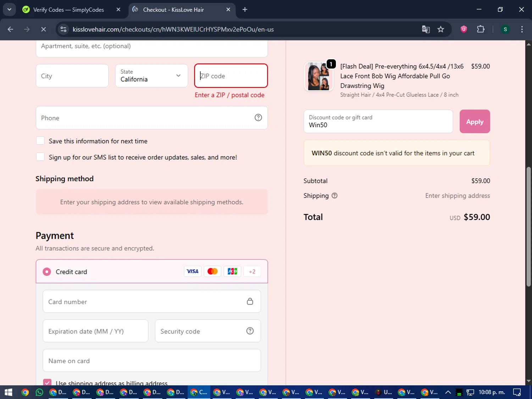Click the lock icon in Card number field
This screenshot has width=532, height=399.
coord(250,301)
